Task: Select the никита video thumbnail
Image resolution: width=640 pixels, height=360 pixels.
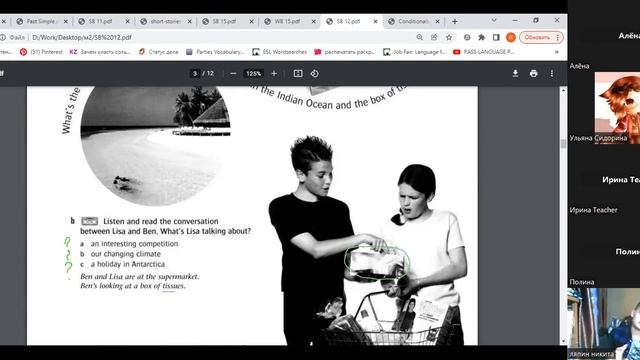Action: [604, 323]
